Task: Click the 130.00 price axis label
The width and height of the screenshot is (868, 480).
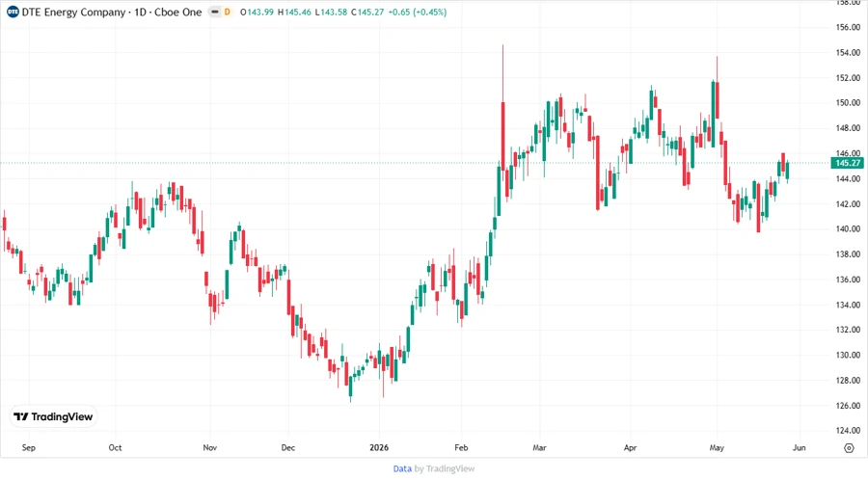Action: (x=848, y=355)
